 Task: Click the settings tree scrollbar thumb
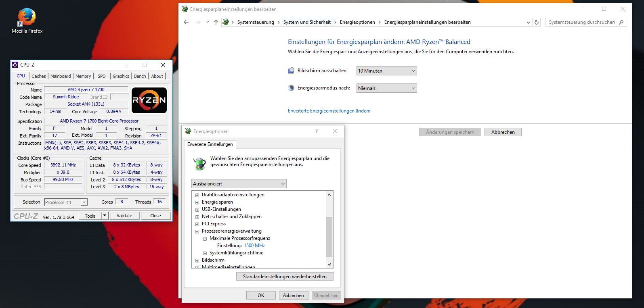(329, 237)
